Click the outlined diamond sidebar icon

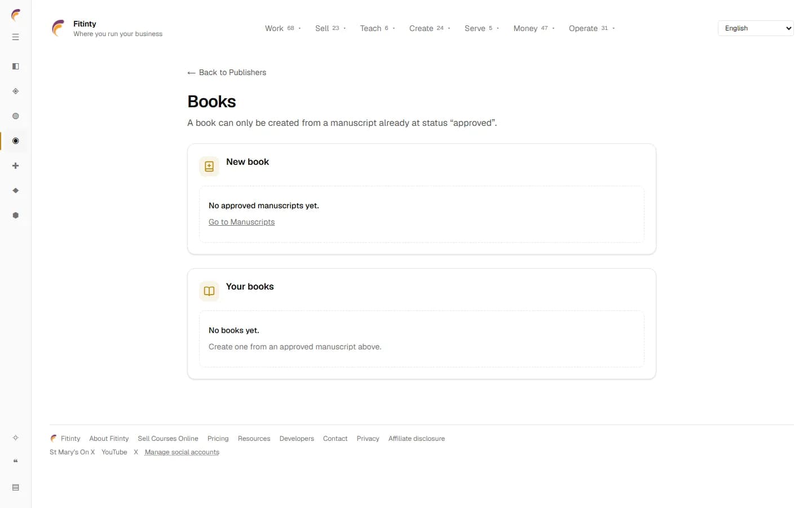[16, 91]
